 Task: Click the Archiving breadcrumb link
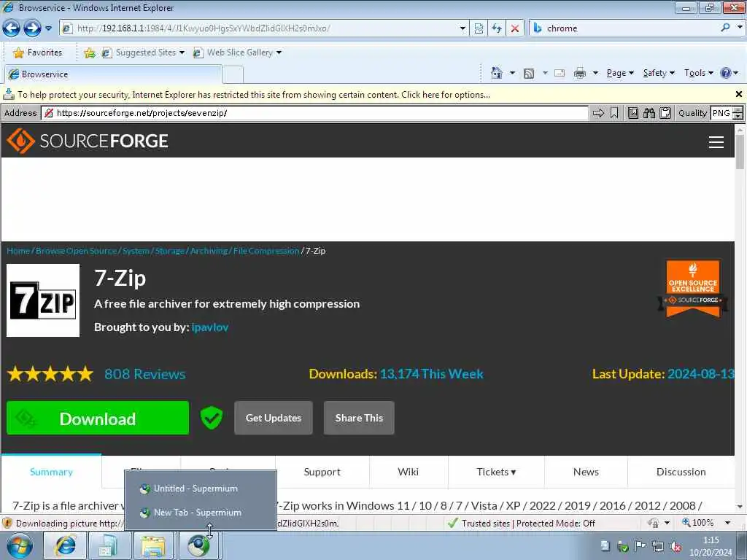(209, 251)
